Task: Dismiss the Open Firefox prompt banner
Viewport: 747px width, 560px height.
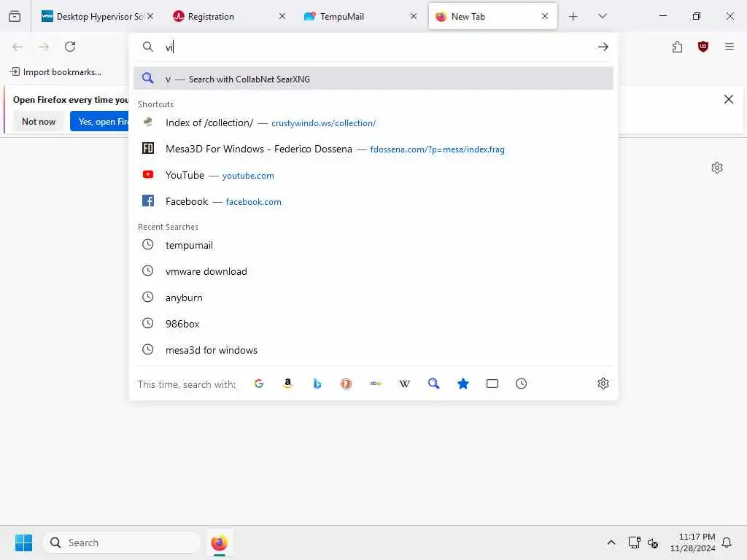Action: point(729,99)
